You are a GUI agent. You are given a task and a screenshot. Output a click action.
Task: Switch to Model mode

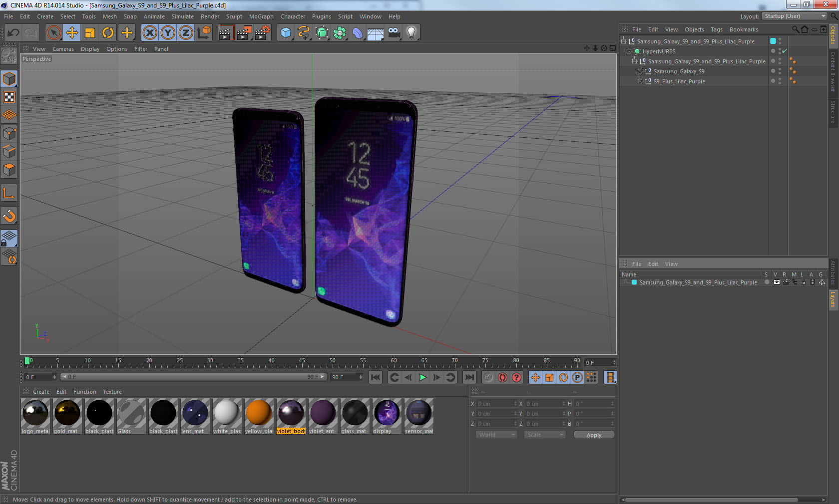tap(9, 79)
